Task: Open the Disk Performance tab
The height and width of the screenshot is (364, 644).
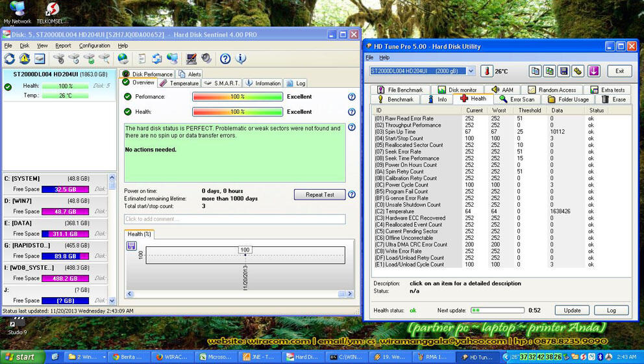Action: click(x=147, y=74)
